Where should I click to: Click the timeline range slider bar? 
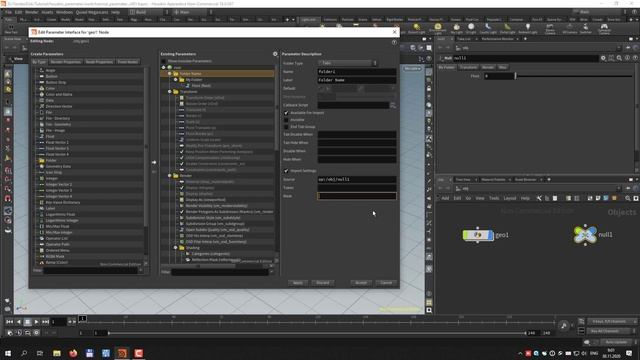[x=317, y=333]
